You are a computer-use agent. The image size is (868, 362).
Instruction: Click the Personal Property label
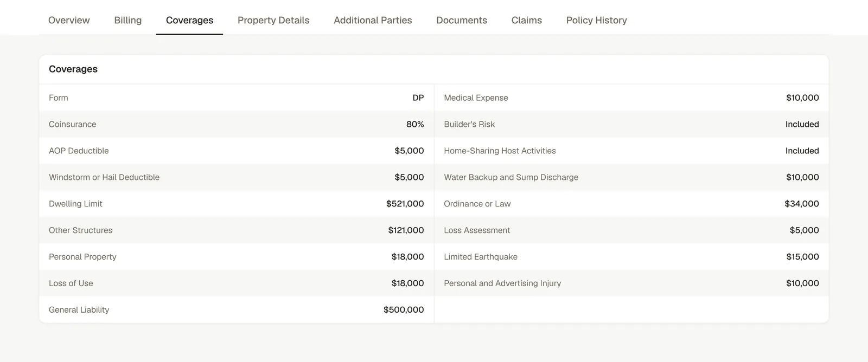[x=82, y=257]
